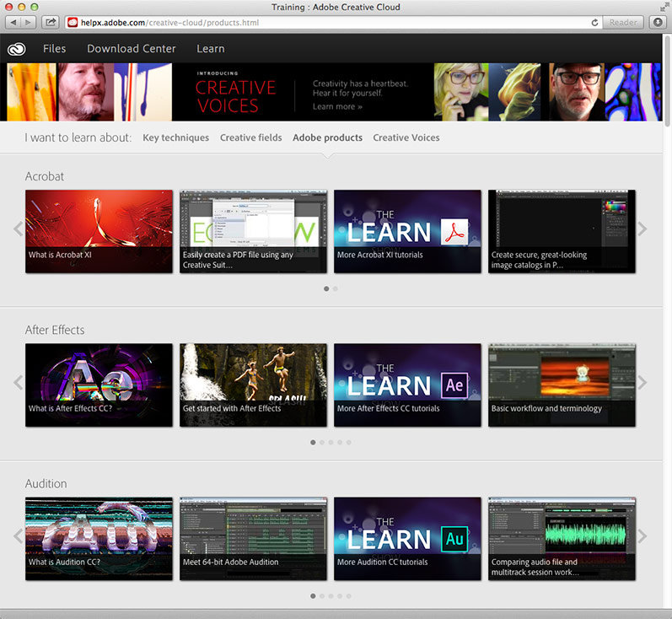
Task: Click the Au icon on the Learn card
Action: pyautogui.click(x=454, y=539)
